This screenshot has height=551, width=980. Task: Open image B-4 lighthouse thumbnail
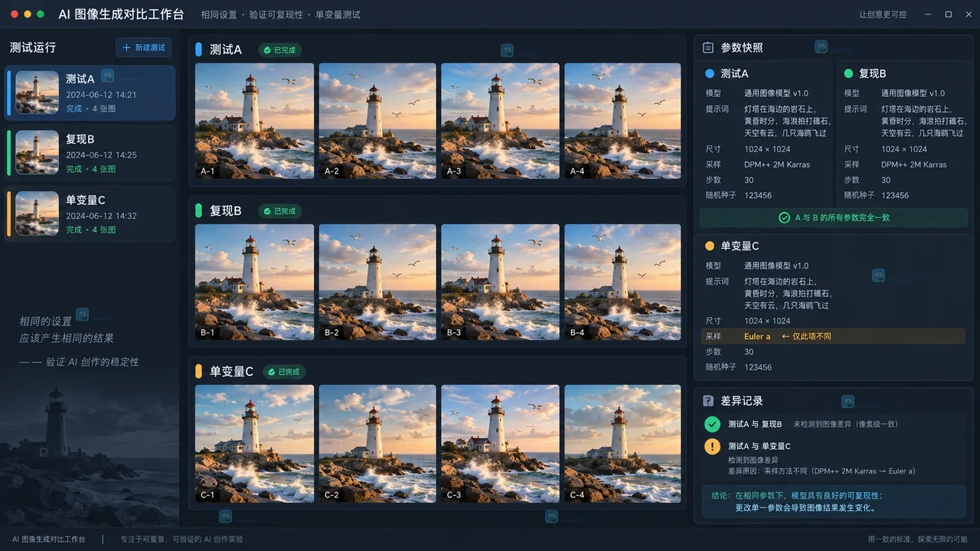click(x=622, y=282)
